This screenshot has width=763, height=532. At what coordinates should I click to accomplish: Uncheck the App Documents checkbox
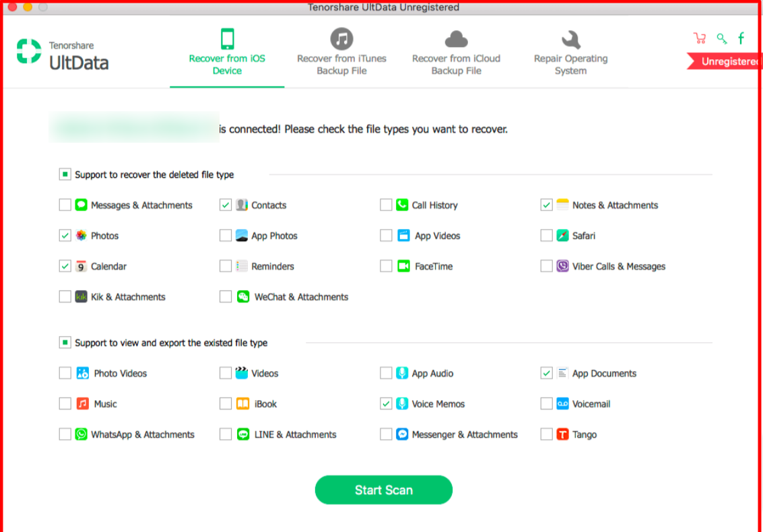click(x=546, y=373)
